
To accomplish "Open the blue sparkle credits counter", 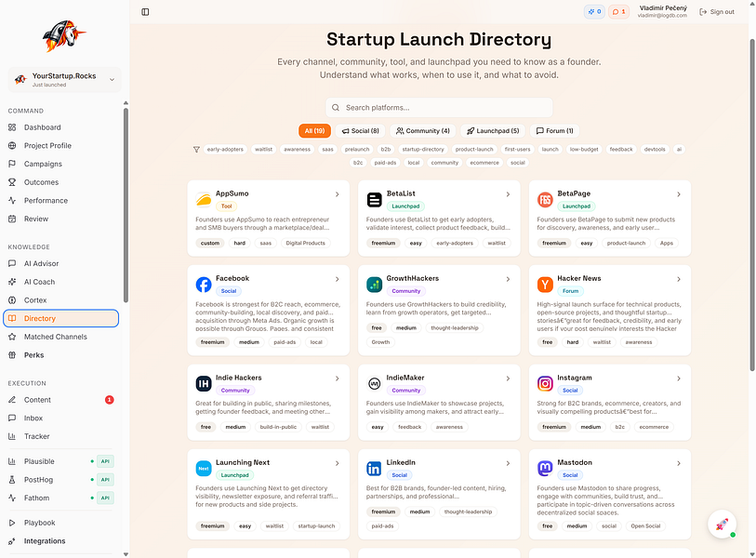I will pyautogui.click(x=594, y=11).
